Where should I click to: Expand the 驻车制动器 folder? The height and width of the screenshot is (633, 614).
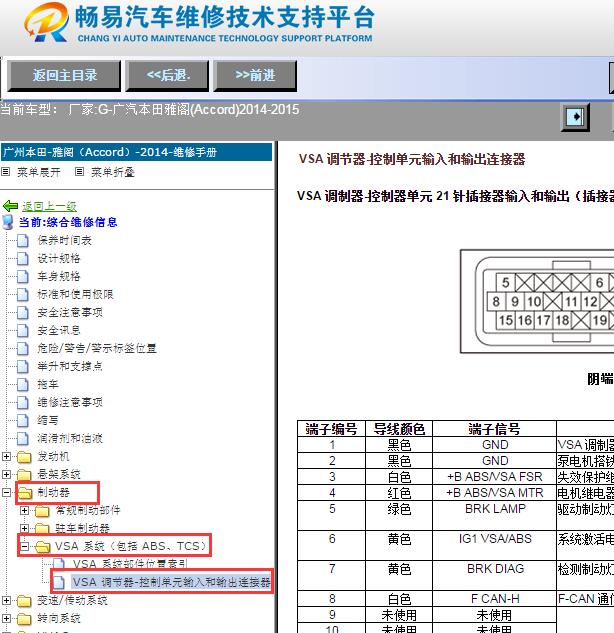[x=24, y=528]
